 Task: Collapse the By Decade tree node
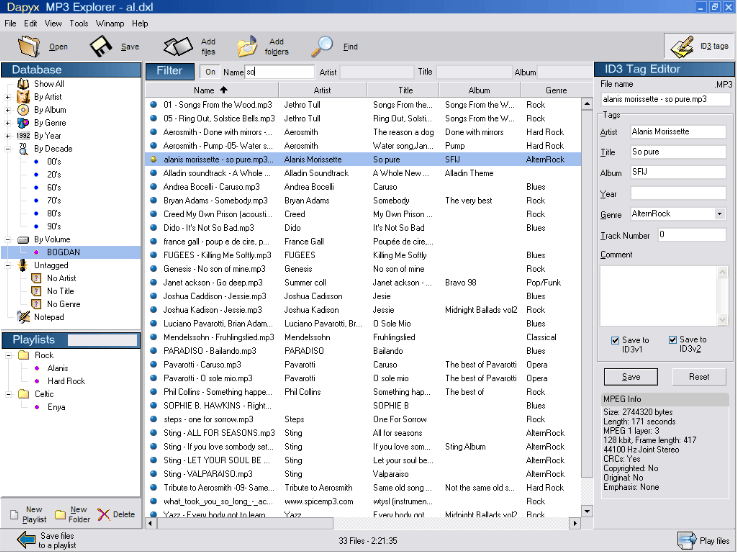(8, 148)
